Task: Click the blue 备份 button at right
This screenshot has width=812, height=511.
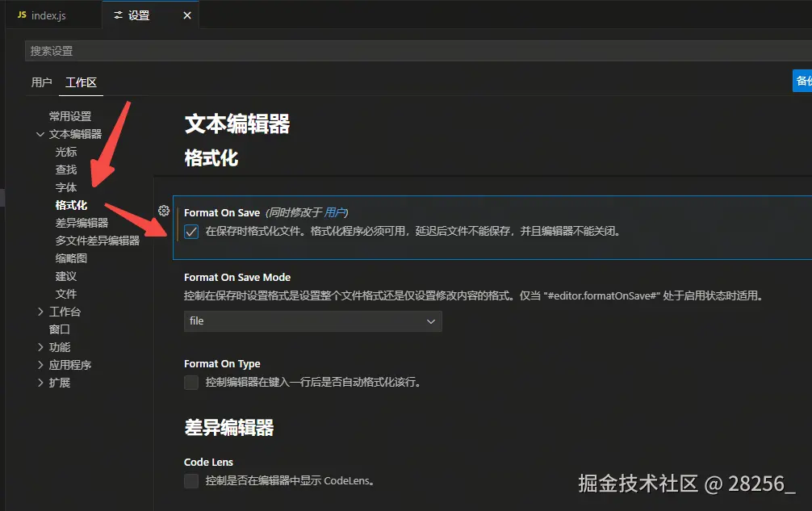Action: pos(802,81)
